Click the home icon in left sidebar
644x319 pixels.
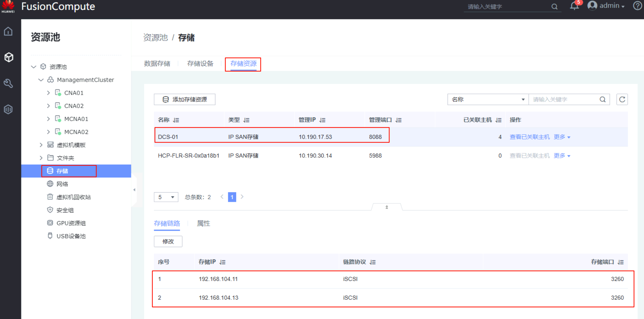tap(8, 31)
